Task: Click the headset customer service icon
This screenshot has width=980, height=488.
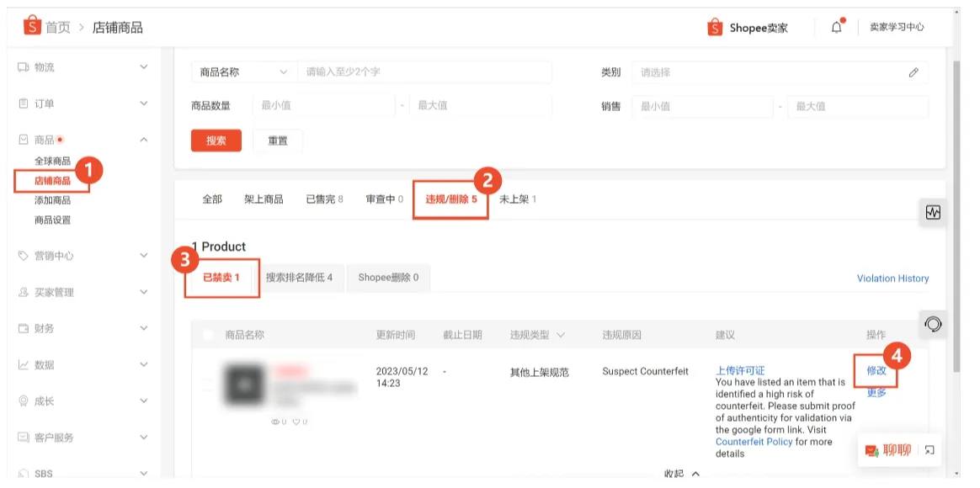Action: pyautogui.click(x=933, y=324)
